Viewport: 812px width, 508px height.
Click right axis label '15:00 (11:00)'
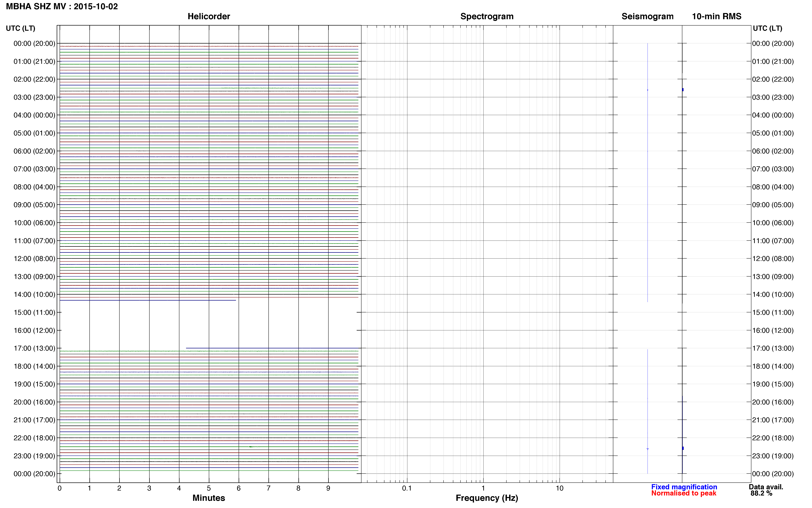pyautogui.click(x=773, y=312)
